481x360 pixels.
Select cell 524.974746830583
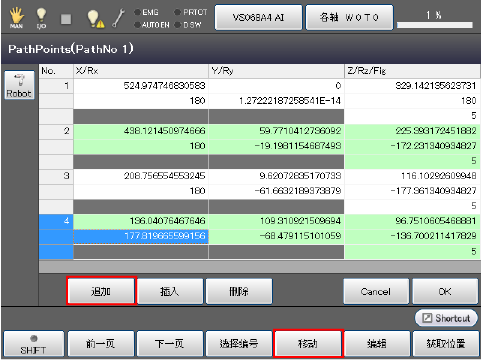(x=141, y=86)
